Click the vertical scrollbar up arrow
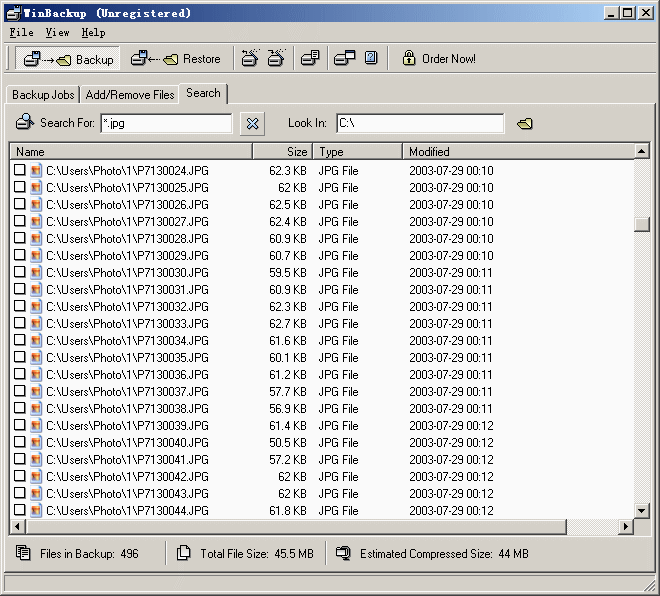The width and height of the screenshot is (660, 596). (641, 151)
